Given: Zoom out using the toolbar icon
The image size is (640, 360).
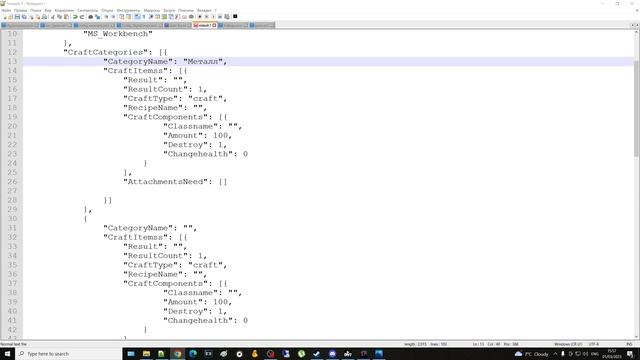Looking at the screenshot, I should [x=113, y=17].
